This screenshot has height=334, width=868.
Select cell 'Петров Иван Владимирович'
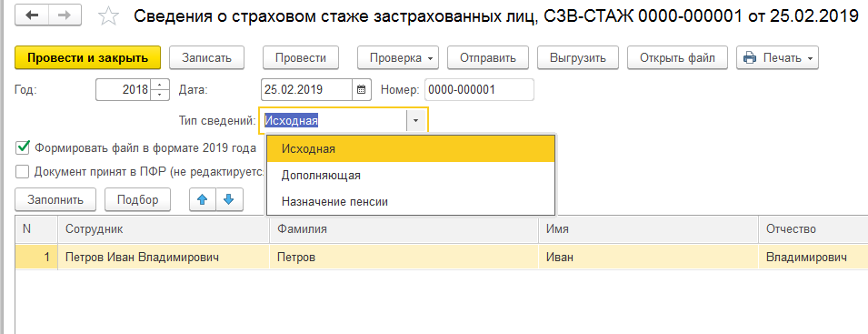coord(164,257)
